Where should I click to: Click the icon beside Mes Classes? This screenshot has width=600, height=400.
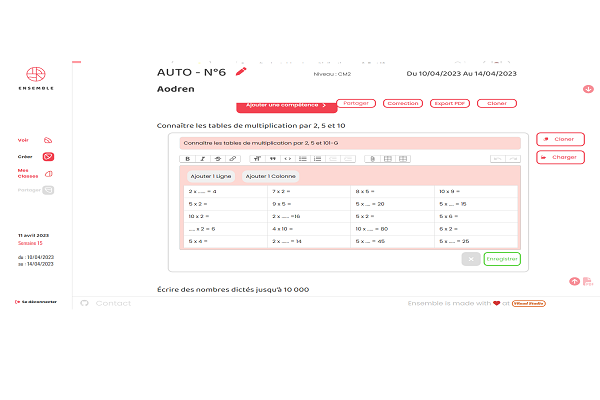coord(49,174)
